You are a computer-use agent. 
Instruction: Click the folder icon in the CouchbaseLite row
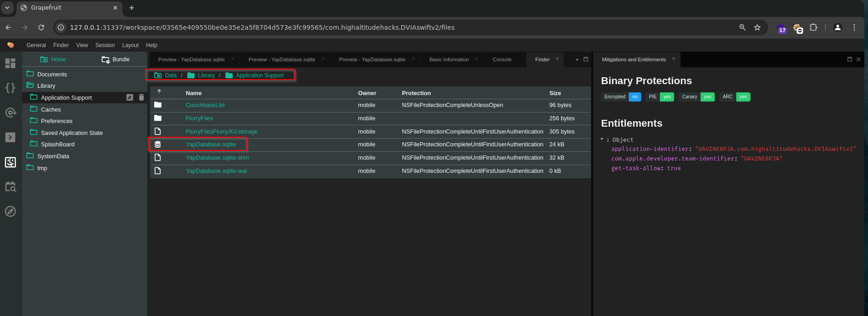[158, 105]
